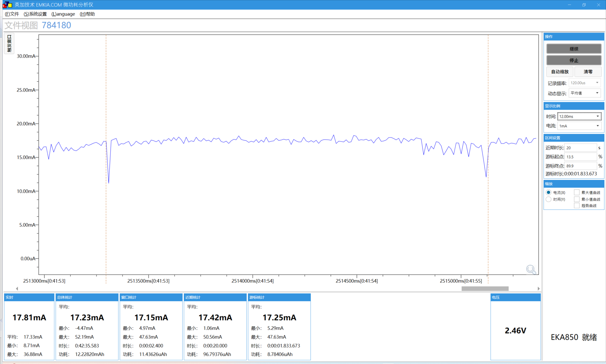The image size is (606, 364).
Task: Click the app logo icon in title bar
Action: [x=7, y=5]
